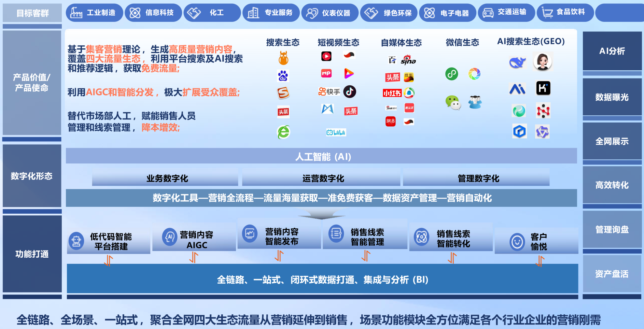This screenshot has height=329, width=644.
Task: Click the red 小红书 logo
Action: point(392,93)
